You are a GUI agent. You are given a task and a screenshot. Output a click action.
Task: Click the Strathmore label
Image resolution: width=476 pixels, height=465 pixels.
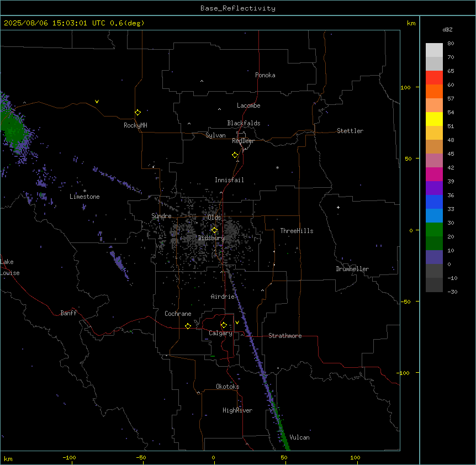(285, 336)
